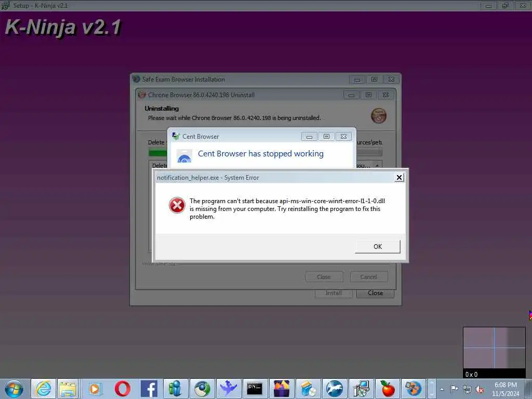
Task: Click the Cent Browser title bar icon
Action: (176, 137)
